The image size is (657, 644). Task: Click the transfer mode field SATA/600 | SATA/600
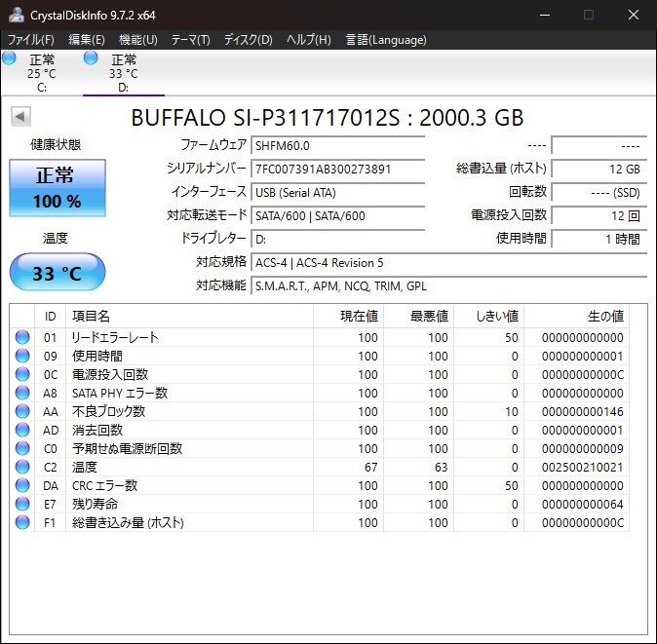pos(337,216)
